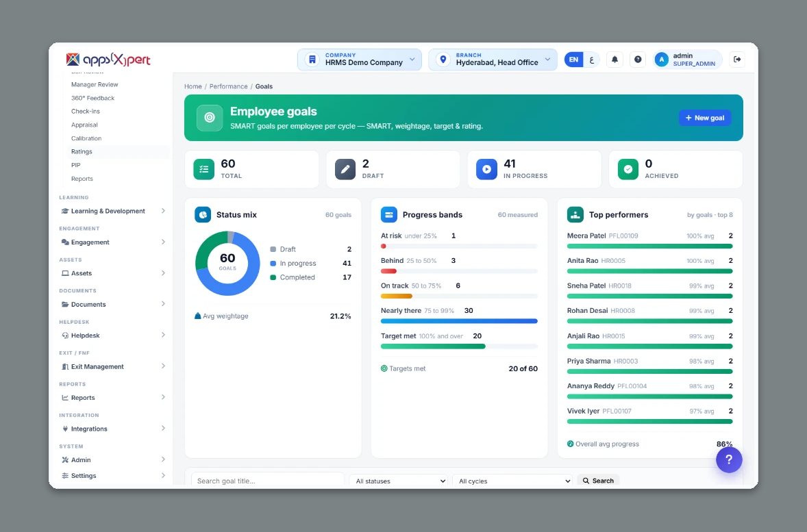Click the New goal button

pyautogui.click(x=704, y=118)
